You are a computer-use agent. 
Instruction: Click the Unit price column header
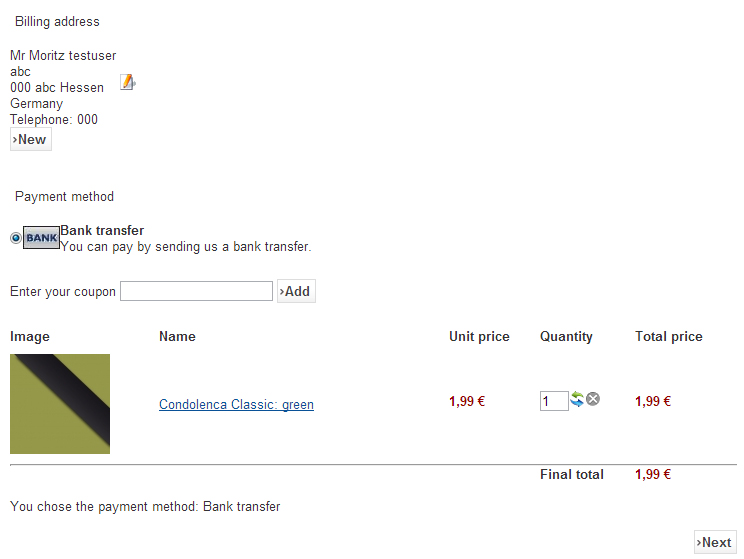(x=479, y=336)
